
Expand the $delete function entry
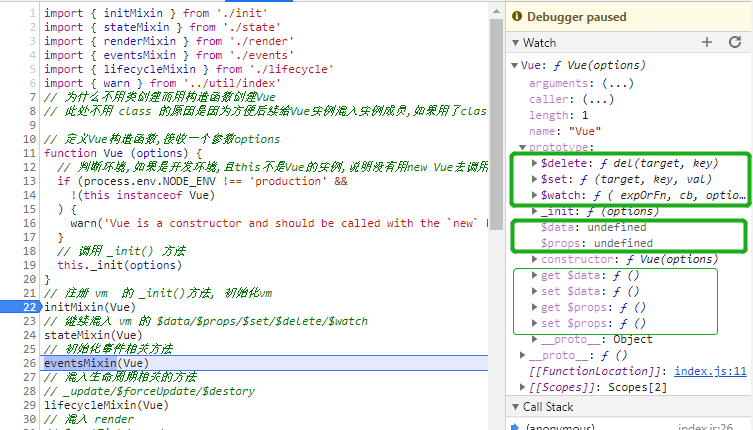click(x=534, y=163)
